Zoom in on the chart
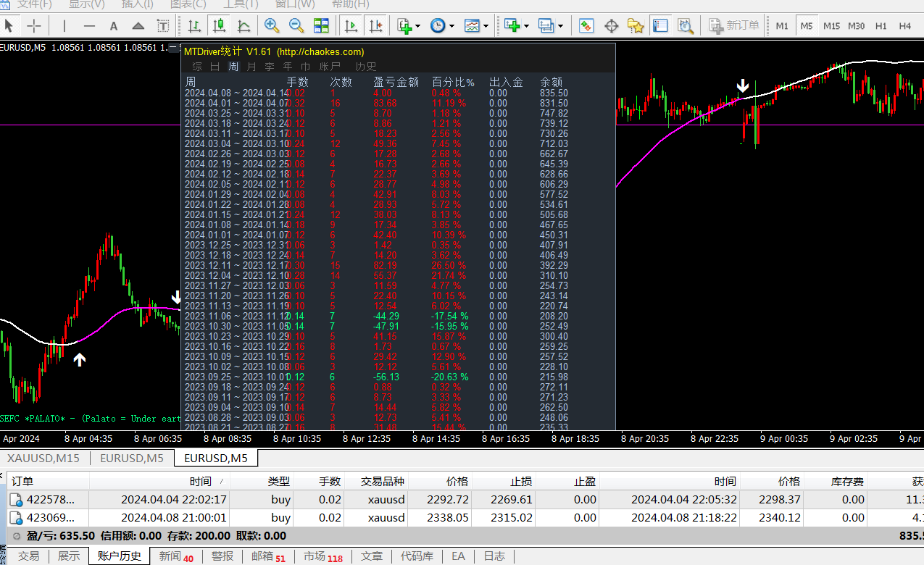 point(272,26)
